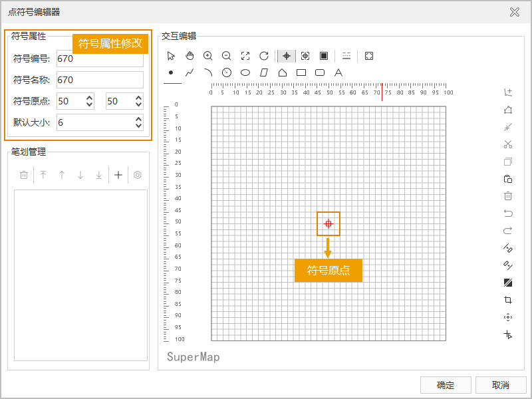Viewport: 532px width, 399px height.
Task: Click the rectangle-and-slash icon above contrast icon
Action: 508,265
